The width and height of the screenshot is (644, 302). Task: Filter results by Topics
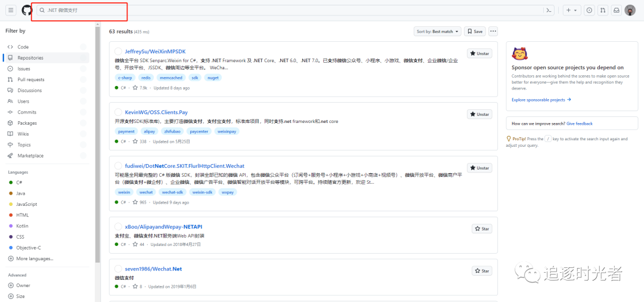coord(46,144)
